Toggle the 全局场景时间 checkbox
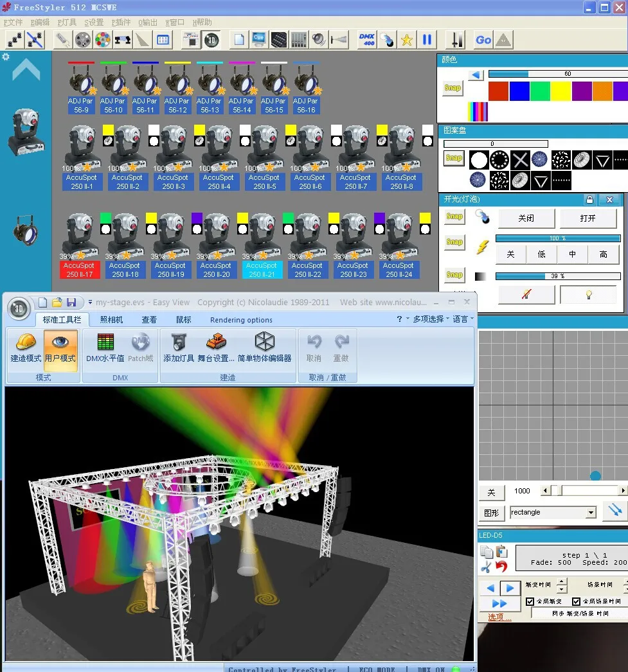The height and width of the screenshot is (672, 628). (576, 601)
